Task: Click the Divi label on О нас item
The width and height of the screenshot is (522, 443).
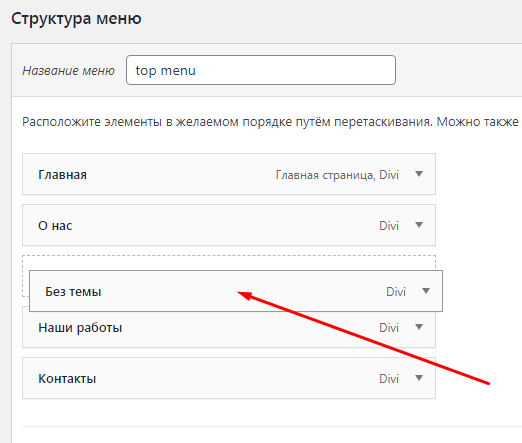Action: (x=389, y=226)
